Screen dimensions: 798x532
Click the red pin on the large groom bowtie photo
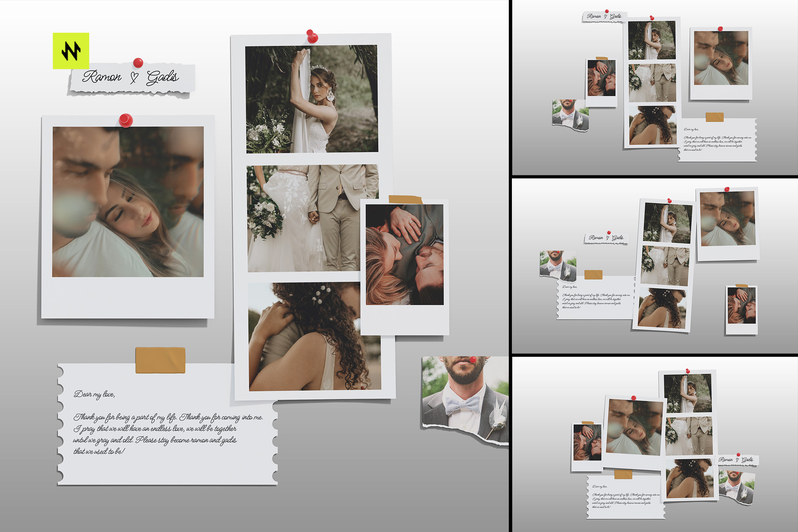[x=473, y=359]
